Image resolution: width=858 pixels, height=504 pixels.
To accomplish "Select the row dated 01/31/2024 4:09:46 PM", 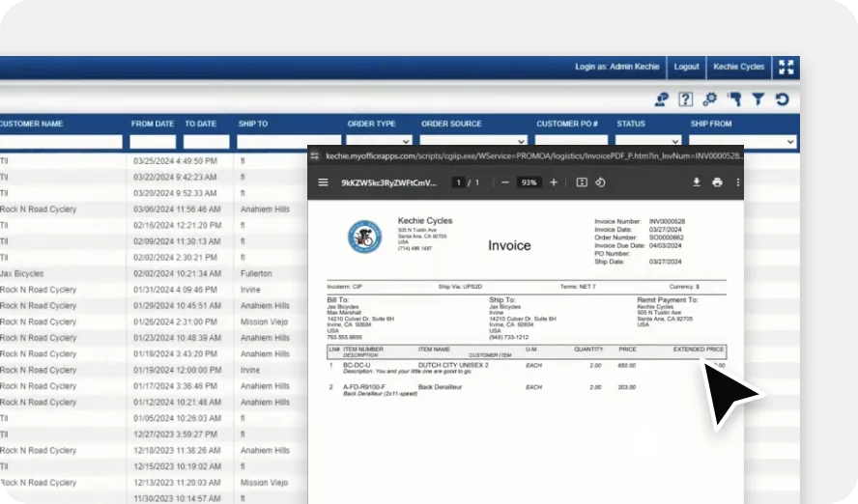I will click(154, 290).
